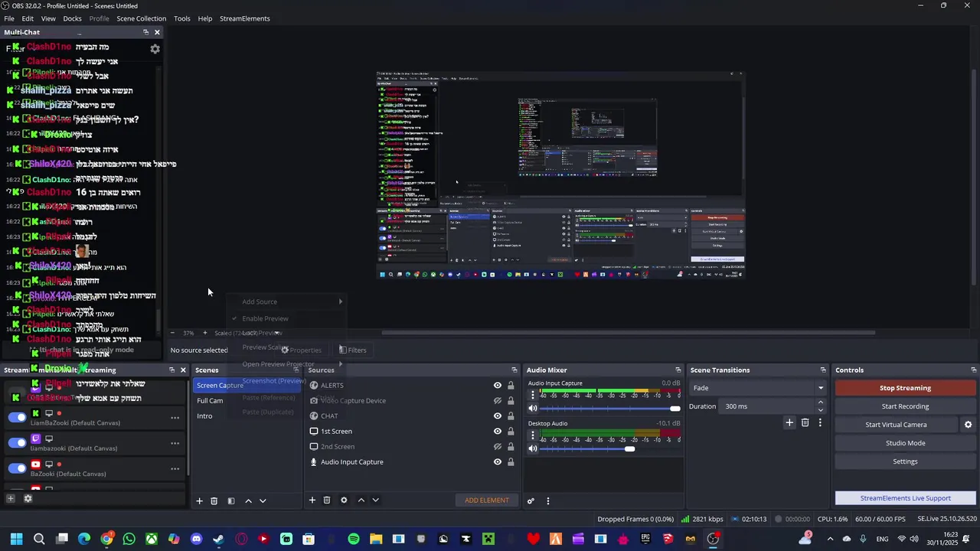The image size is (980, 551).
Task: Start the Virtual Camera
Action: [896, 425]
